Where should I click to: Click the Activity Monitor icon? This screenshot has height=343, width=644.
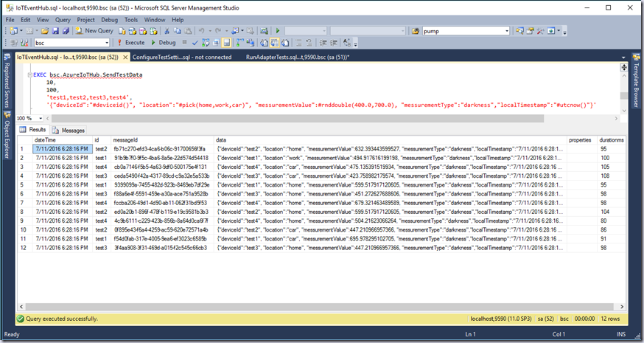[264, 31]
